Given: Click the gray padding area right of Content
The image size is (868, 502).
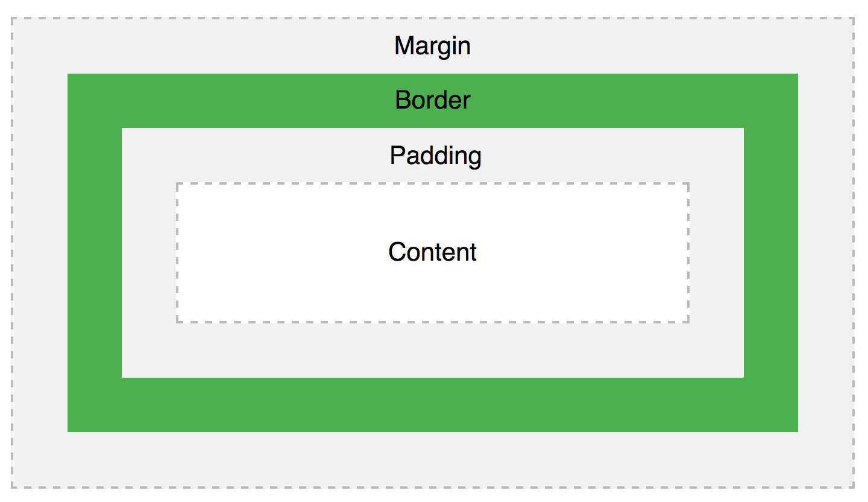Looking at the screenshot, I should pos(717,253).
